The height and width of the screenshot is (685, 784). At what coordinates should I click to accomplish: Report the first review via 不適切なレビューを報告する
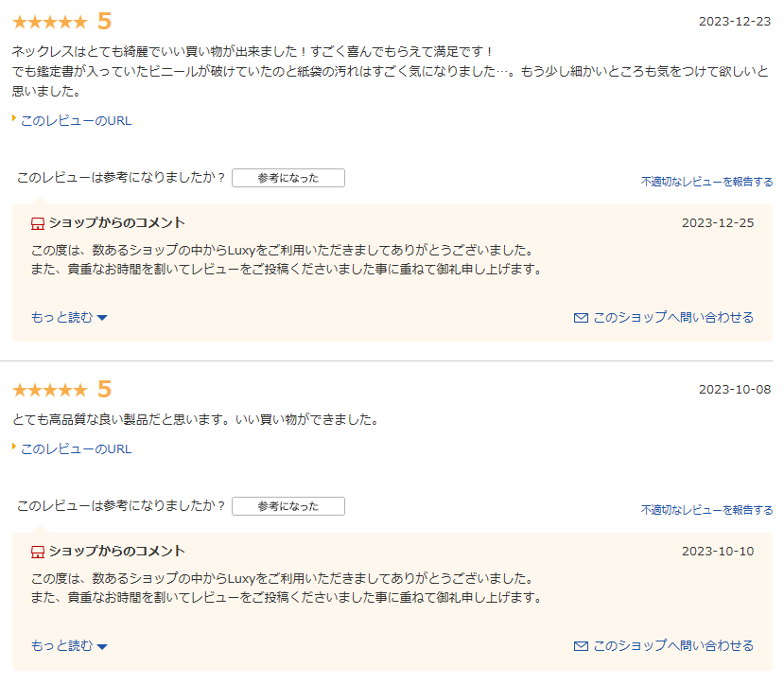pos(706,182)
